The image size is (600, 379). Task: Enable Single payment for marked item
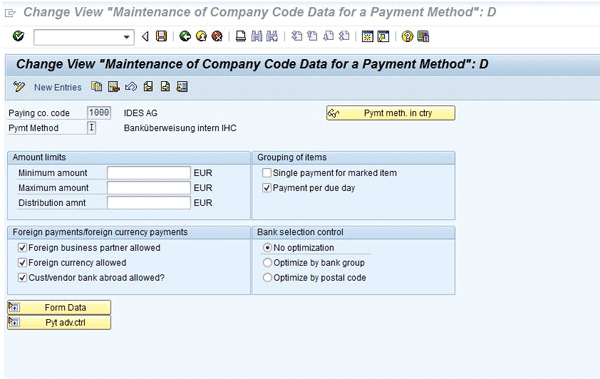267,173
